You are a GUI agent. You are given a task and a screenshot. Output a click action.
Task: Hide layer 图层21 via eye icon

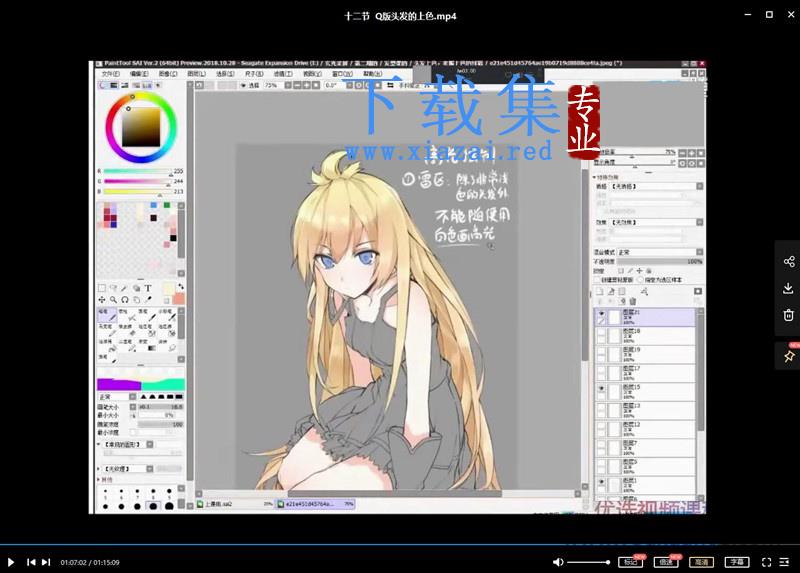tap(602, 313)
